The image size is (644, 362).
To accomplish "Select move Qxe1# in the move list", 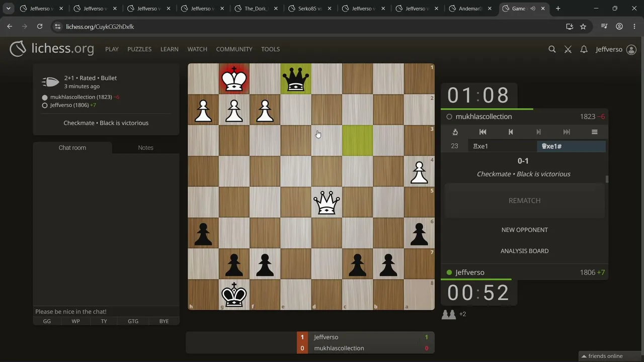I will [x=571, y=146].
